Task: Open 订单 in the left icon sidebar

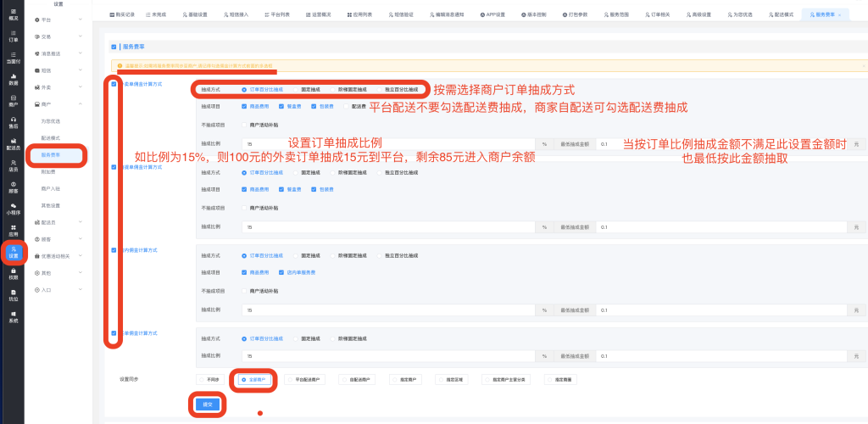Action: (x=13, y=36)
